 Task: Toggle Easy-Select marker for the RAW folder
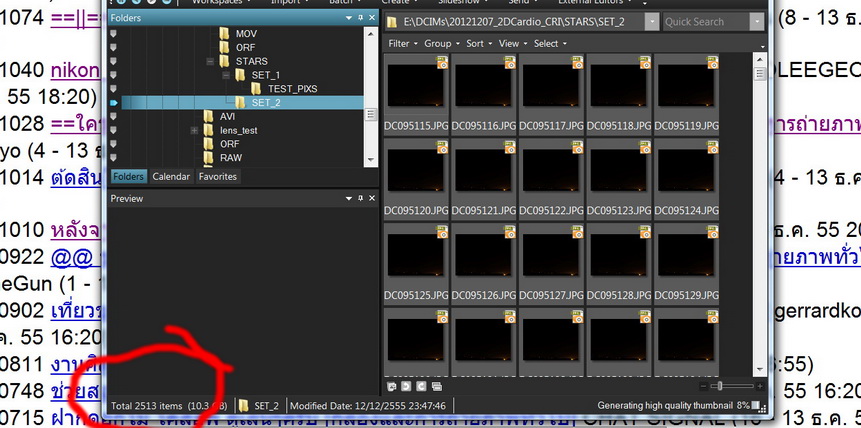tap(114, 158)
